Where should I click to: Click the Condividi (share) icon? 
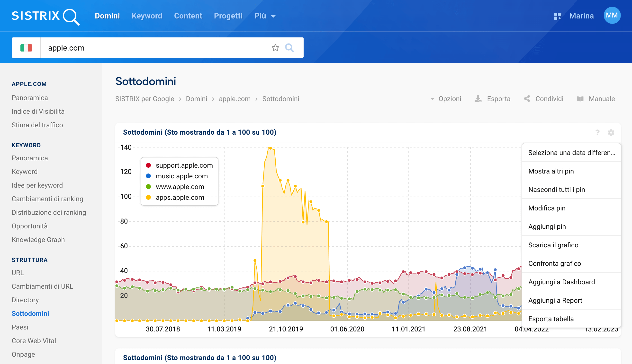point(526,99)
